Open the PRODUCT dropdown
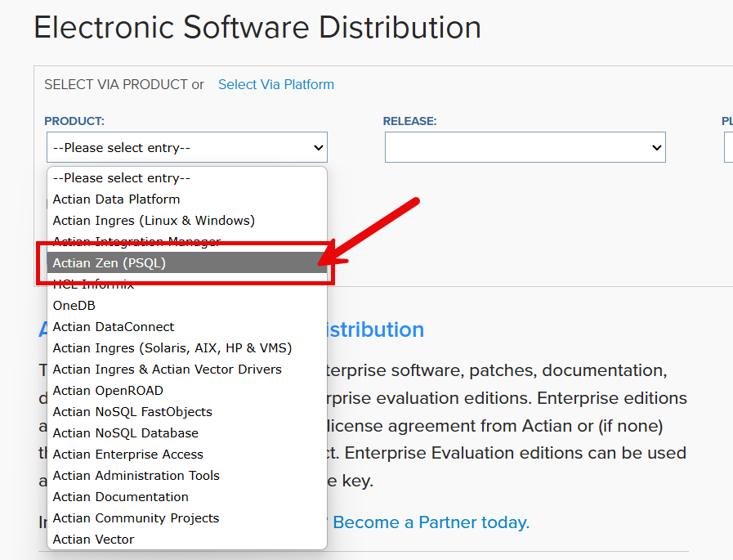Viewport: 733px width, 560px height. [187, 147]
